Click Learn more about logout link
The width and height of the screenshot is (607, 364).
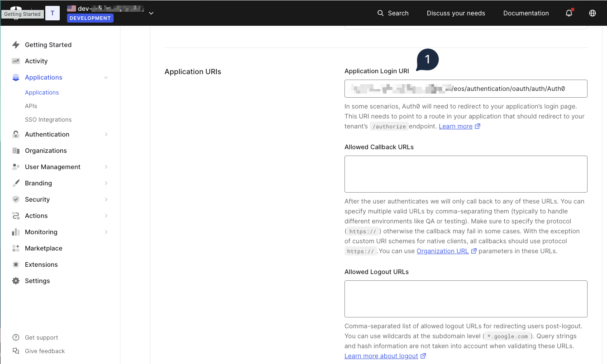381,356
